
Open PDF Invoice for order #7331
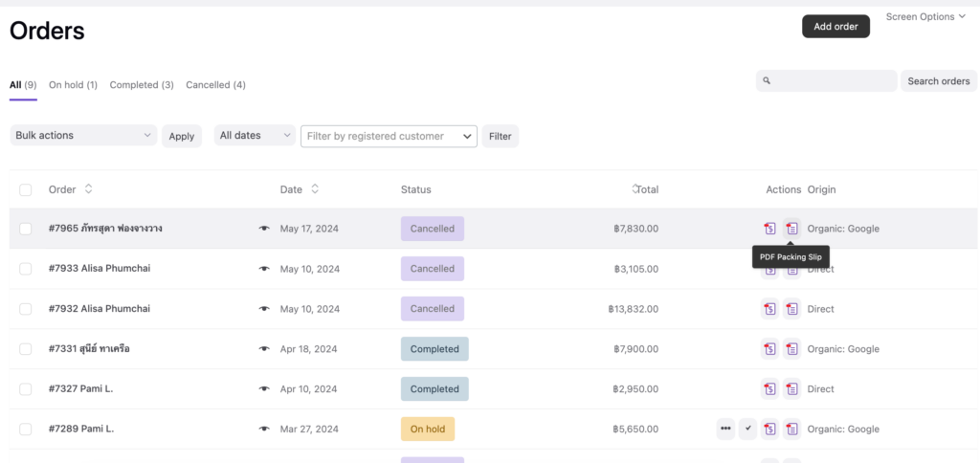pyautogui.click(x=769, y=349)
